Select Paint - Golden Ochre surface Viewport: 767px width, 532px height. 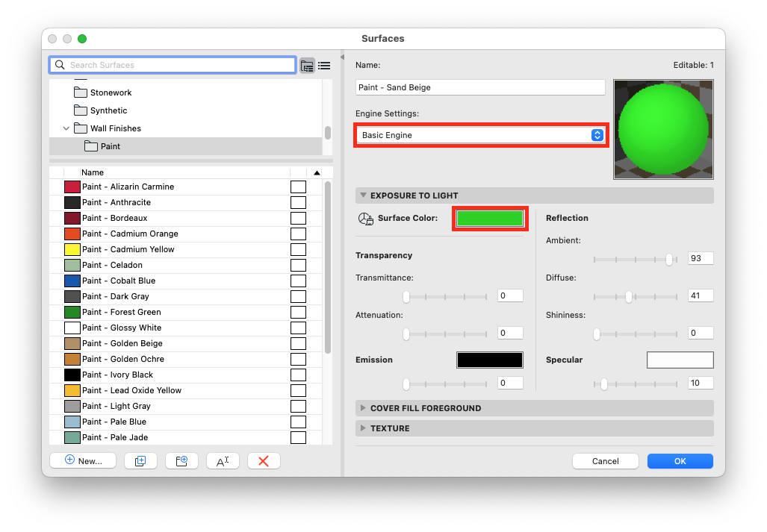(186, 359)
